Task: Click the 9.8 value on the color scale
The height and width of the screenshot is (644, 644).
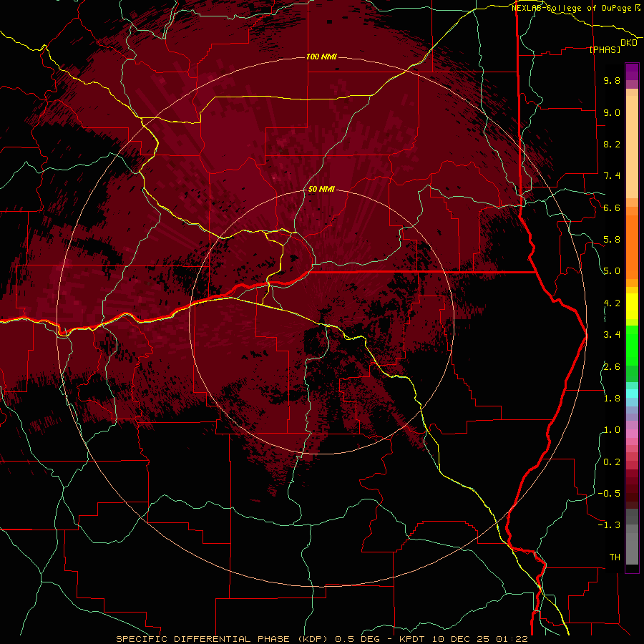Action: pyautogui.click(x=612, y=80)
